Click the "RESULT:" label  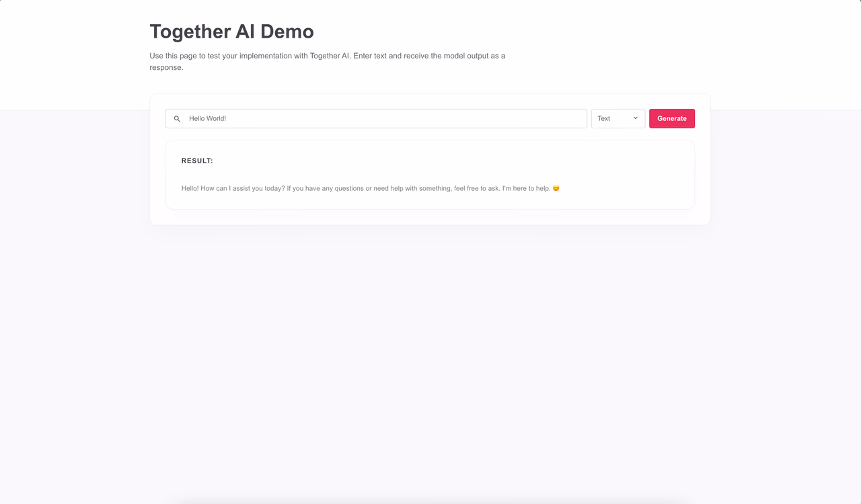click(197, 161)
